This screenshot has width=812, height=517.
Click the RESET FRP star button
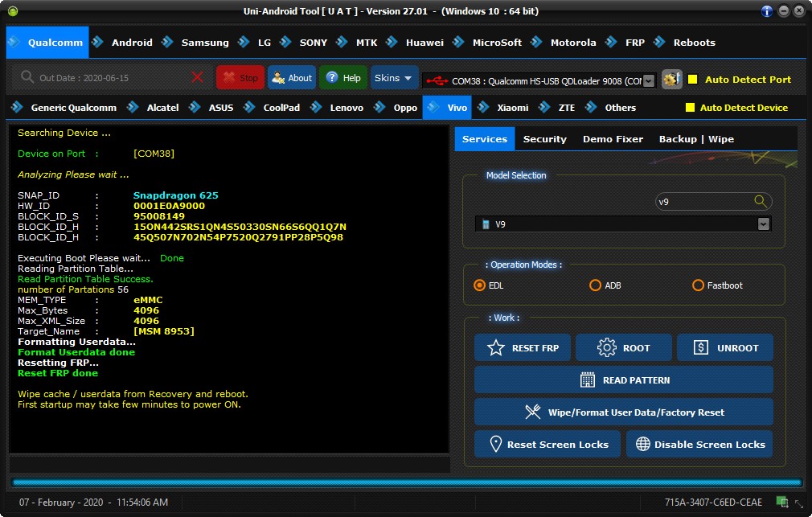(523, 348)
